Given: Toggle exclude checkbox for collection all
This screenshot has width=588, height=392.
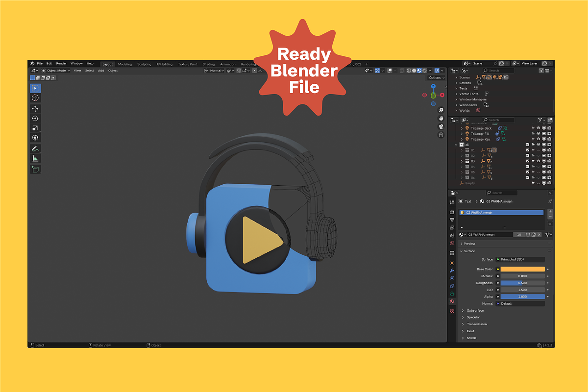Looking at the screenshot, I should (527, 145).
